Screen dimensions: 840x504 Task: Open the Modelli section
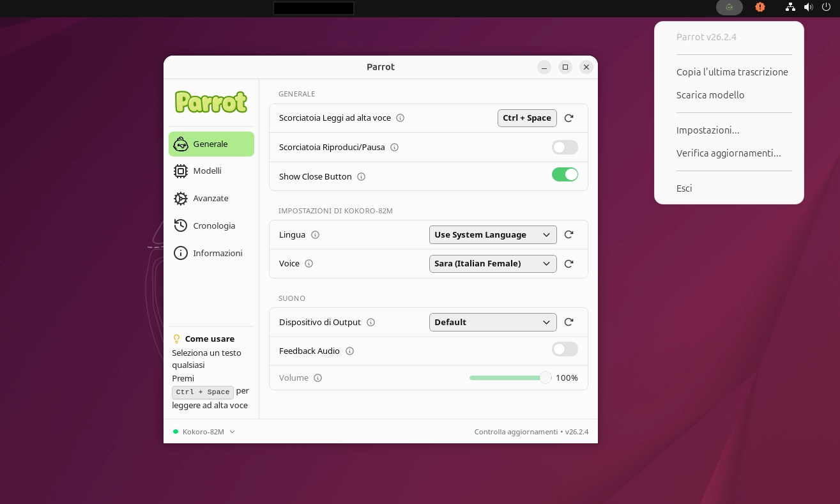(x=207, y=171)
